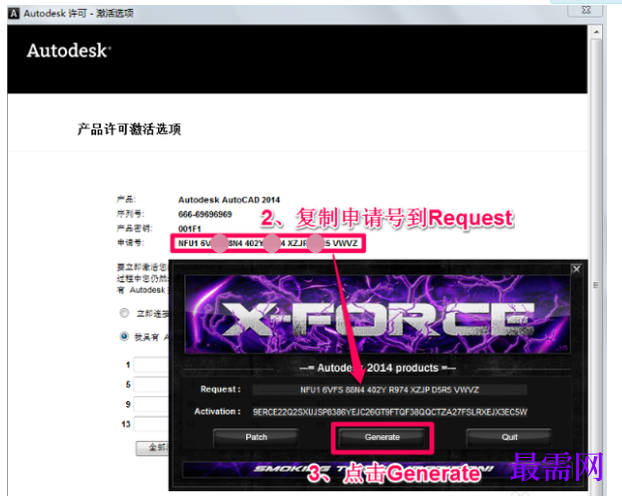This screenshot has height=498, width=622.
Task: Click the Patch button in X-Force
Action: (256, 437)
